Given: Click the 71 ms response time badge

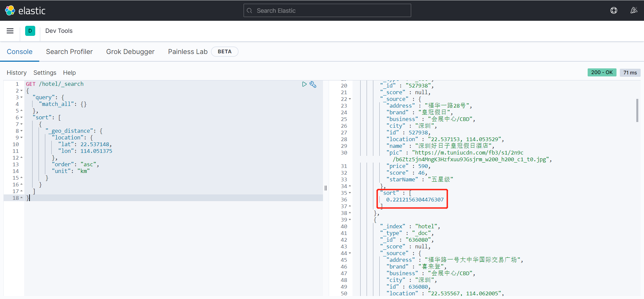Looking at the screenshot, I should click(630, 72).
